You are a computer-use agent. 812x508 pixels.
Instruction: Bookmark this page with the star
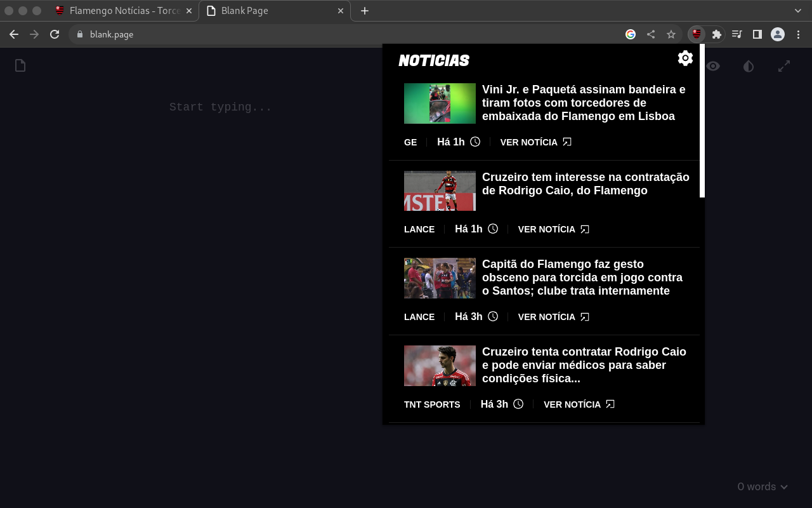[x=671, y=34]
